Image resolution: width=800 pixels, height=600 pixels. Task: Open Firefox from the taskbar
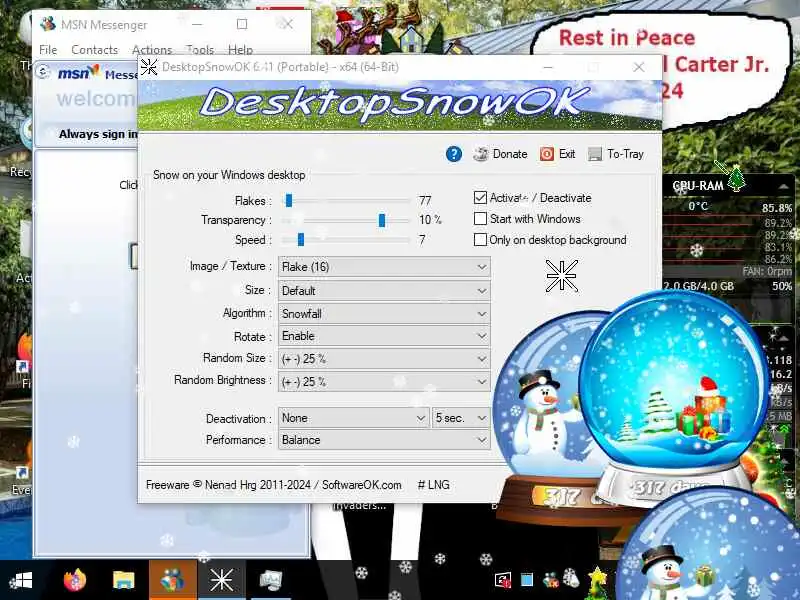(x=74, y=580)
